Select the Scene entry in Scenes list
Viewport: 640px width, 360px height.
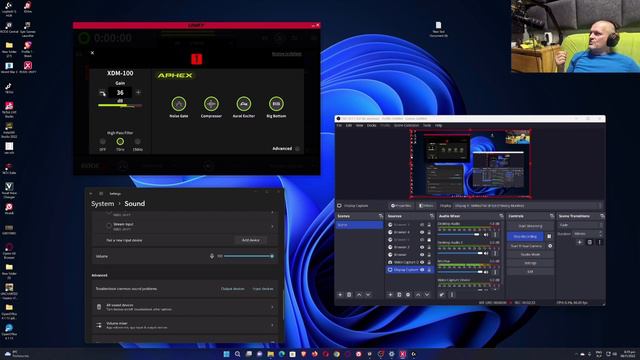point(359,225)
